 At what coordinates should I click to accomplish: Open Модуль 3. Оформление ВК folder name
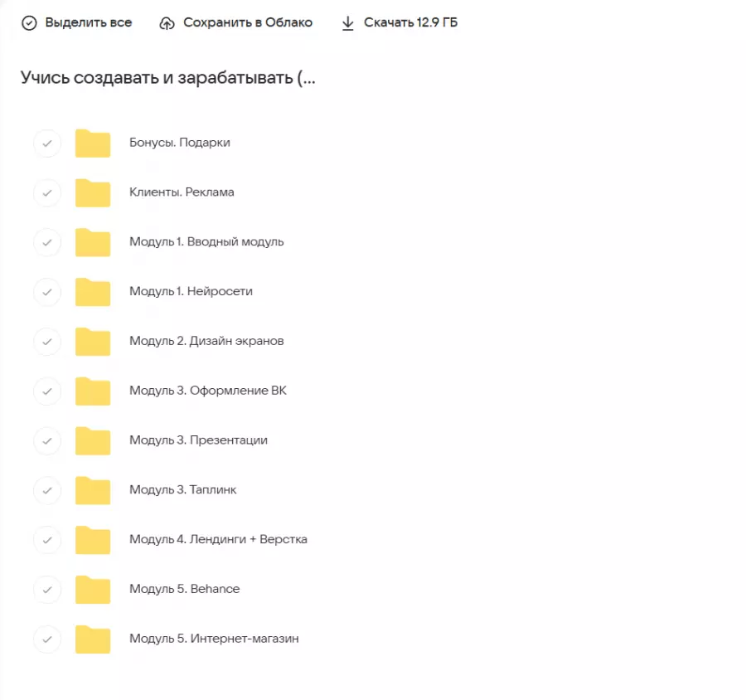coord(207,391)
